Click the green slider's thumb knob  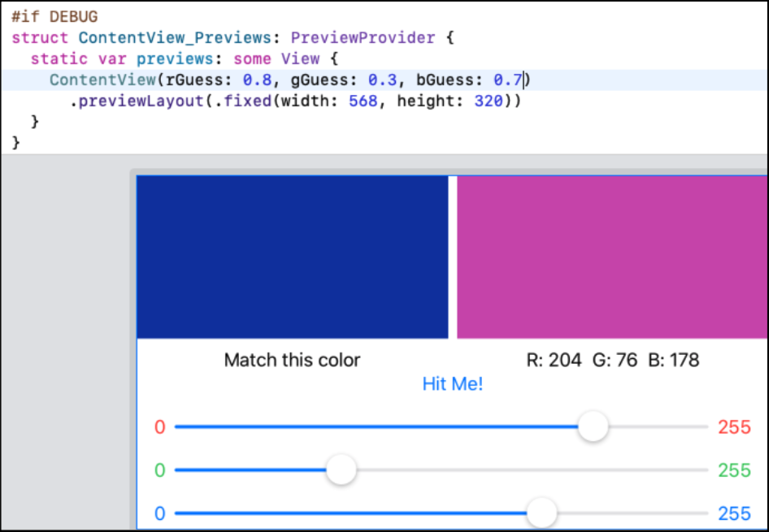pyautogui.click(x=341, y=469)
